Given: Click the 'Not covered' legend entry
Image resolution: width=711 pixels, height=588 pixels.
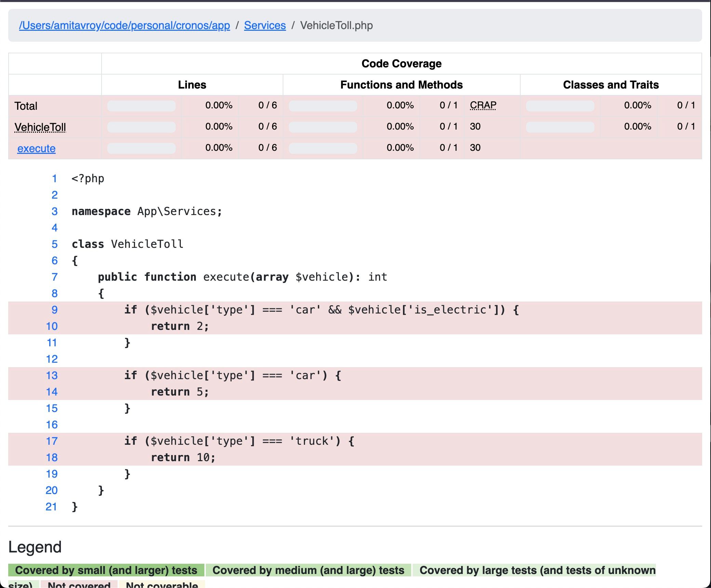Looking at the screenshot, I should point(79,584).
